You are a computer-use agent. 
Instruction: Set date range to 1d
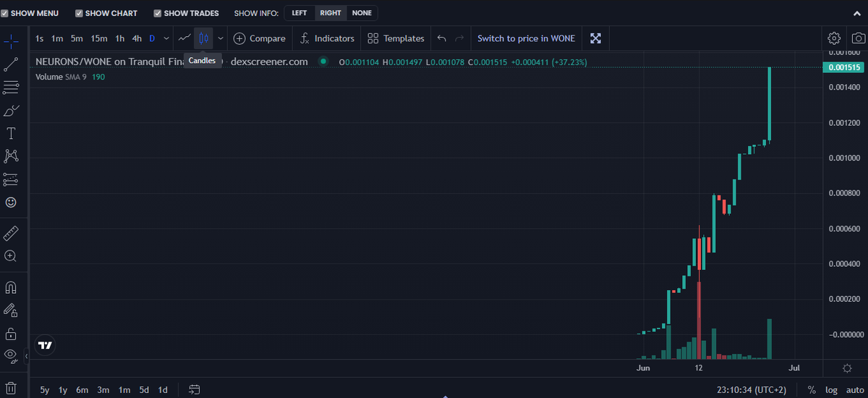(x=163, y=390)
